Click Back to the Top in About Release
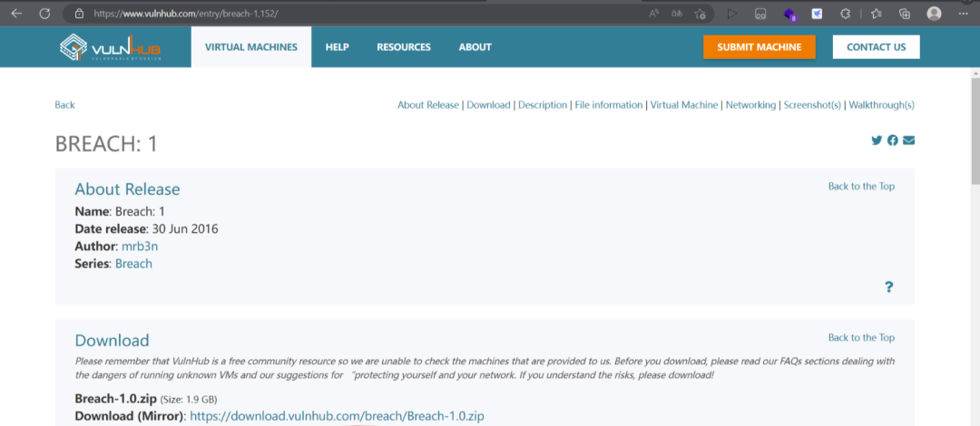The height and width of the screenshot is (426, 980). (x=861, y=186)
